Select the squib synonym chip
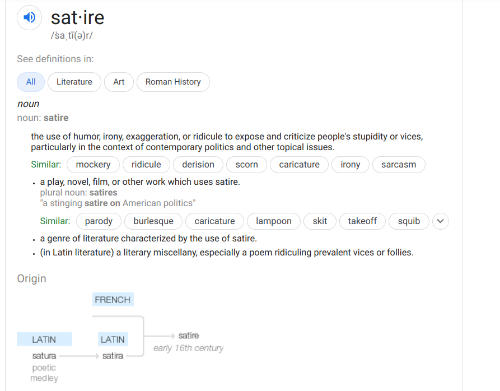500x391 pixels. (409, 221)
